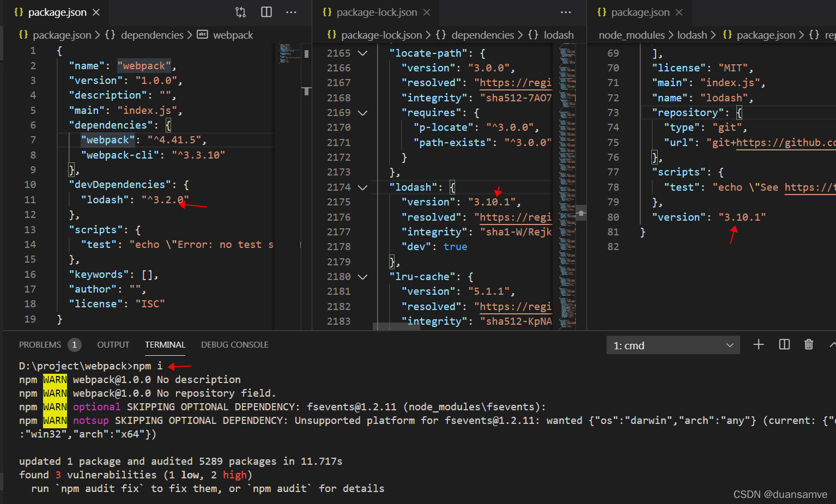Image resolution: width=836 pixels, height=504 pixels.
Task: Open changes compare icon in first editor
Action: click(240, 12)
